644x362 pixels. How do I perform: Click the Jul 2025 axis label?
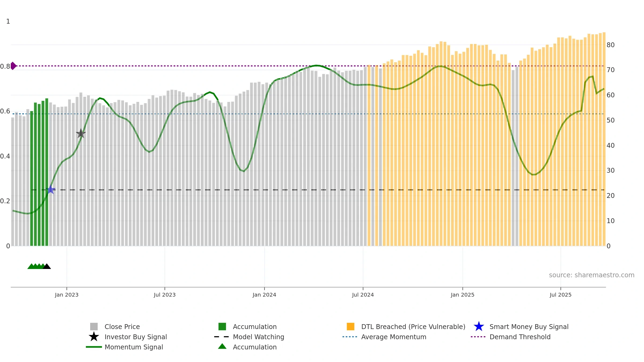[561, 295]
